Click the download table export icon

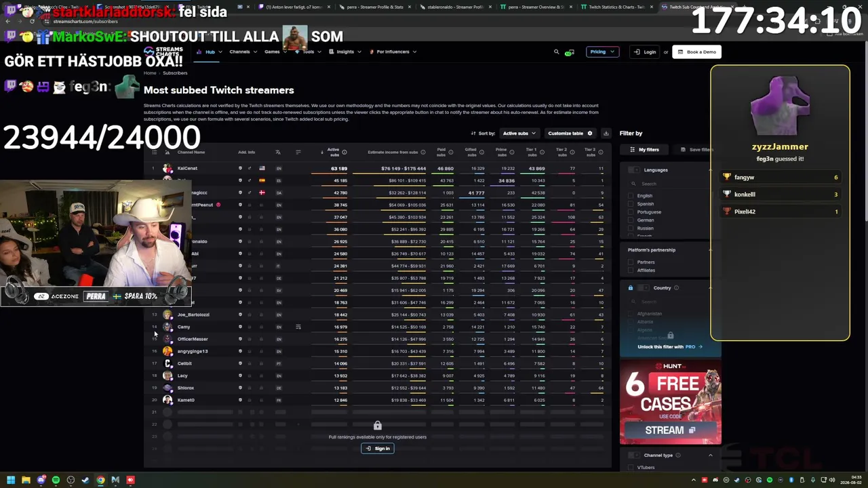point(606,134)
